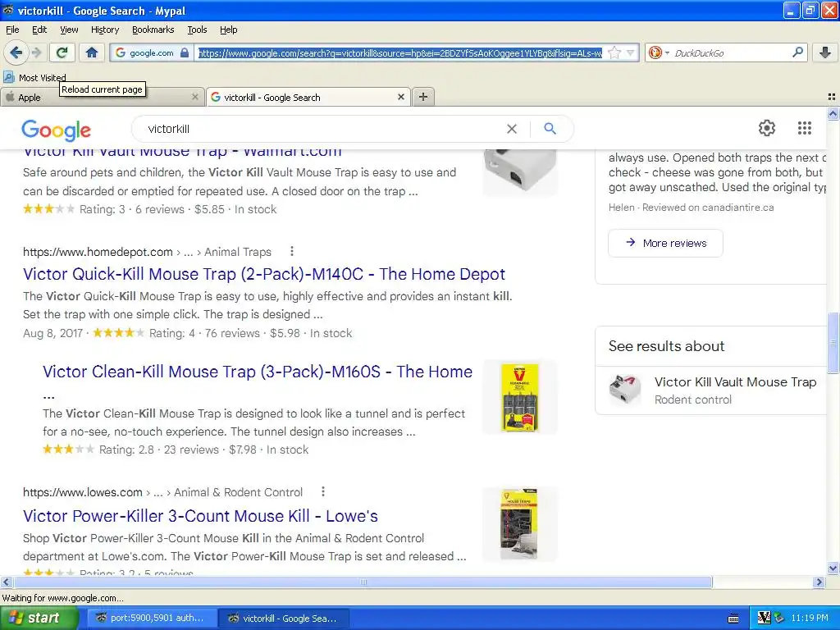Open Google settings gear
Viewport: 840px width, 630px height.
pyautogui.click(x=767, y=128)
